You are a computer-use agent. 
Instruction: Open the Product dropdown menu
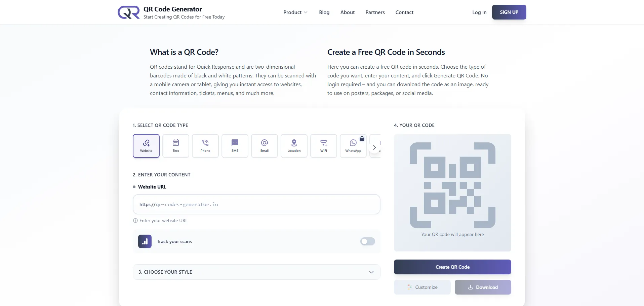(295, 12)
